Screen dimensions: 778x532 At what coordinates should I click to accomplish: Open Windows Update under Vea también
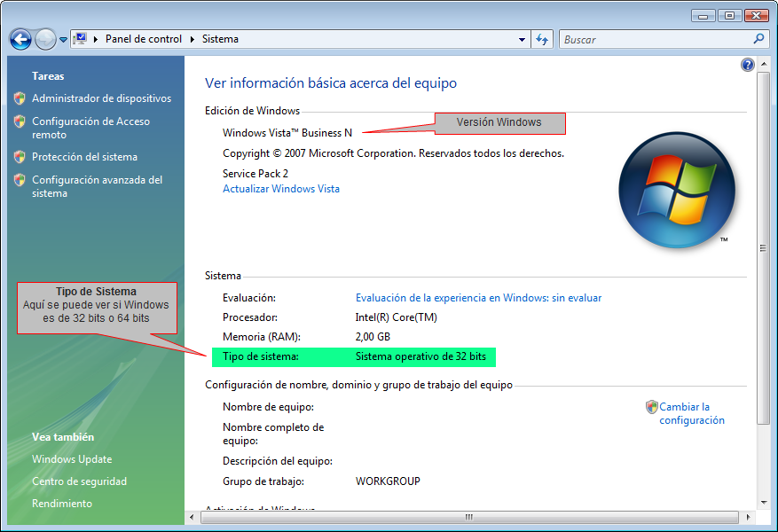coord(72,459)
